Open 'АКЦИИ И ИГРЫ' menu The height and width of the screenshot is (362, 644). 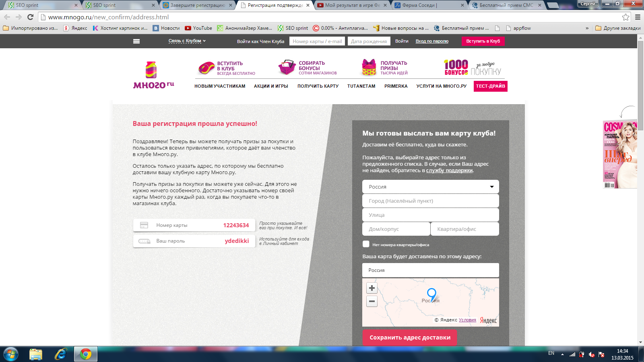click(x=271, y=86)
